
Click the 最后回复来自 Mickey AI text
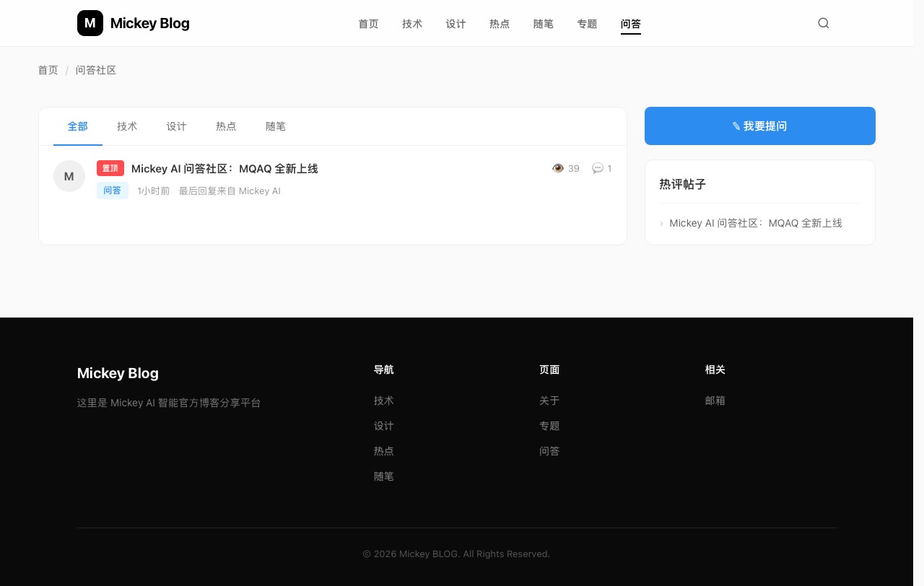(x=230, y=191)
